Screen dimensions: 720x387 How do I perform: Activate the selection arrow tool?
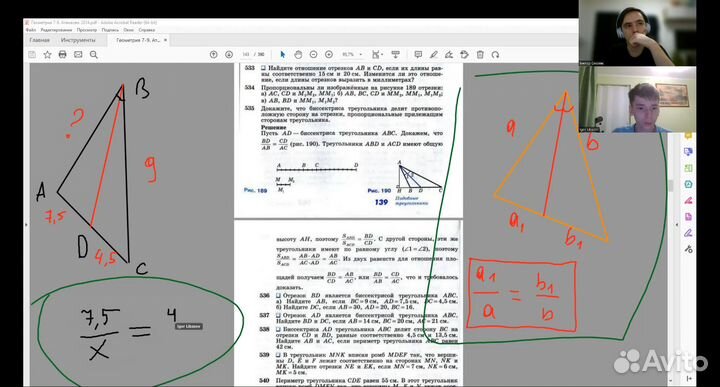(x=282, y=55)
